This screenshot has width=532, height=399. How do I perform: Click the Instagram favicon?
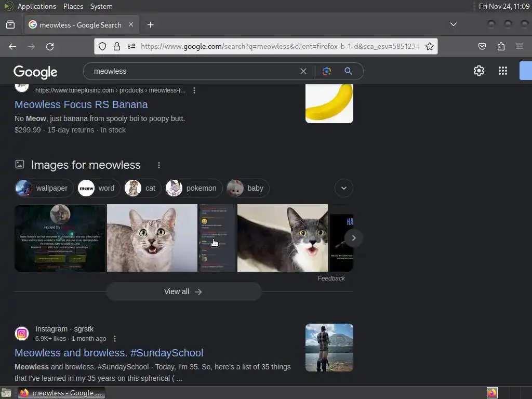pyautogui.click(x=22, y=334)
